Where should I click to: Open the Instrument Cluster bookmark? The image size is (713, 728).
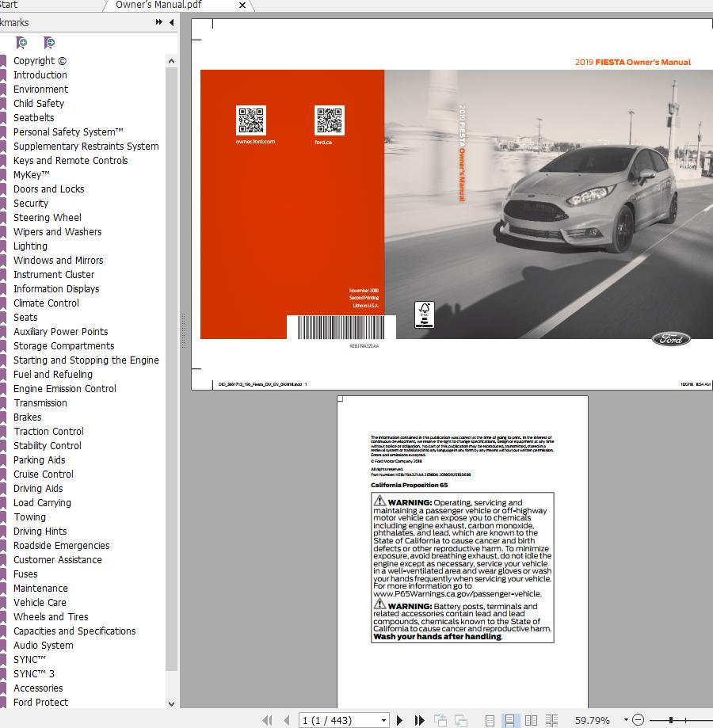(x=54, y=274)
